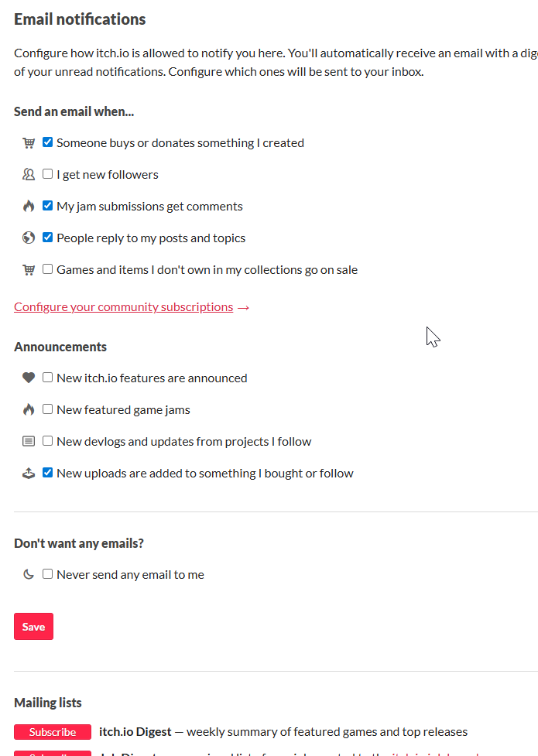The image size is (538, 756).
Task: Click the cart icon beside purchases notification
Action: point(29,142)
